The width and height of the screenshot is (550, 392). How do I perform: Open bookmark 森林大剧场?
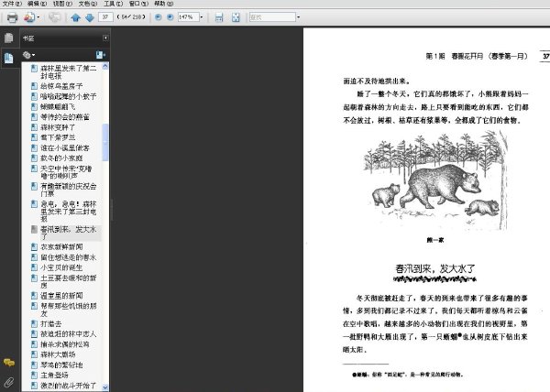[58, 354]
